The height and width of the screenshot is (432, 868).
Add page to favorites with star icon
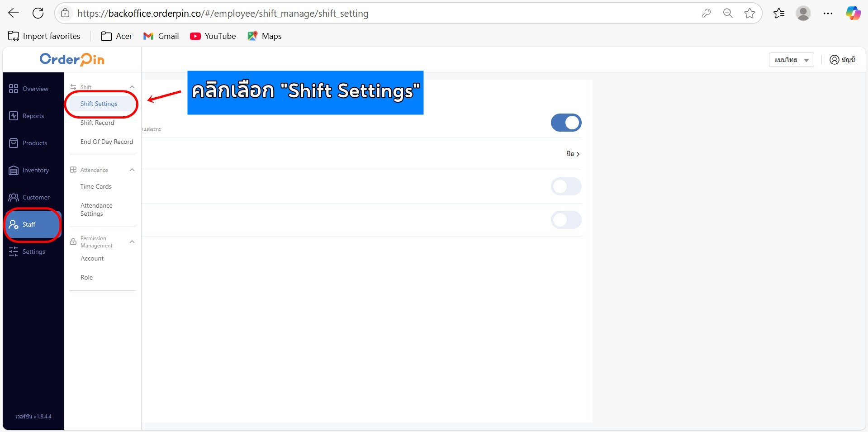(749, 13)
